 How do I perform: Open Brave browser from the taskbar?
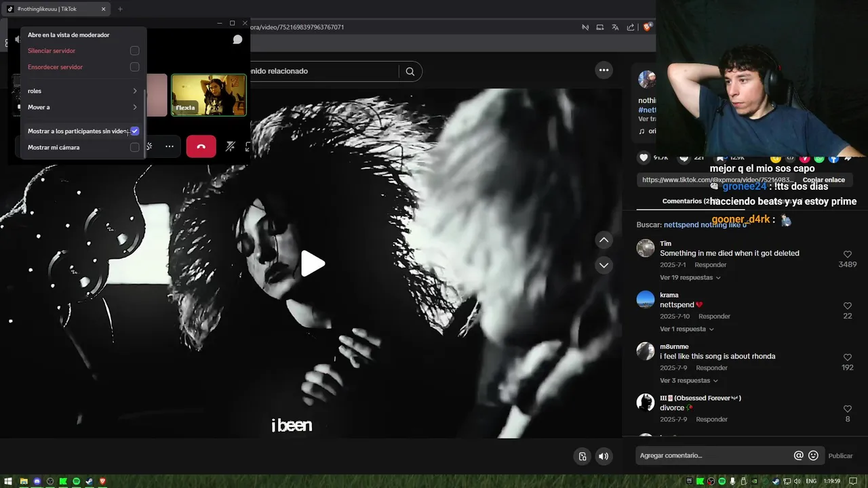coord(102,481)
